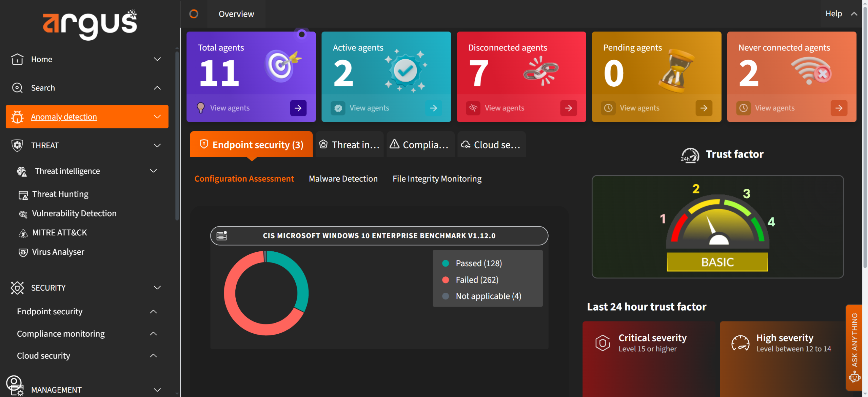This screenshot has width=868, height=397.
Task: Expand the Threat intelligence submenu chevron
Action: [x=153, y=171]
